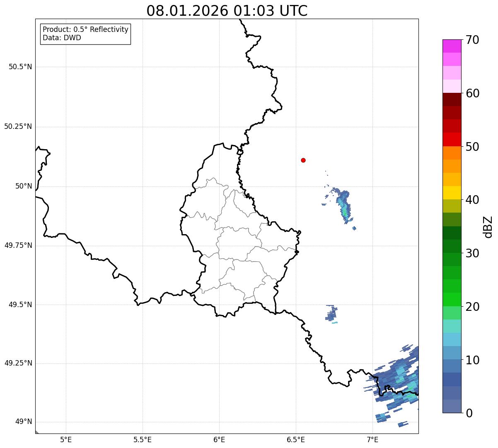The height and width of the screenshot is (448, 498).
Task: Pick the dark maroon colorbar swatch below 60
Action: point(452,99)
